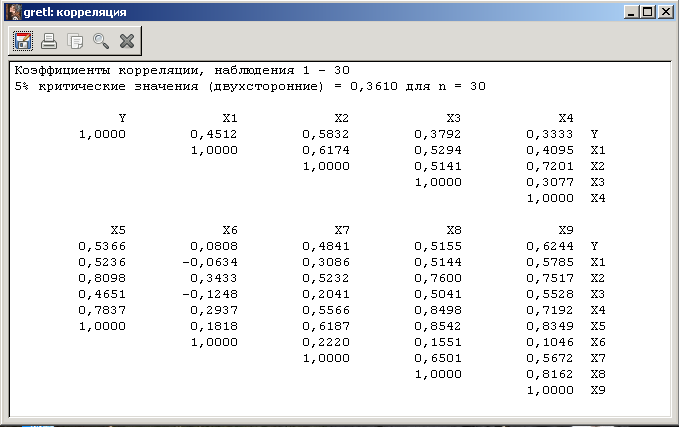679x427 pixels.
Task: Click the value 0,3086
Action: [x=326, y=262]
